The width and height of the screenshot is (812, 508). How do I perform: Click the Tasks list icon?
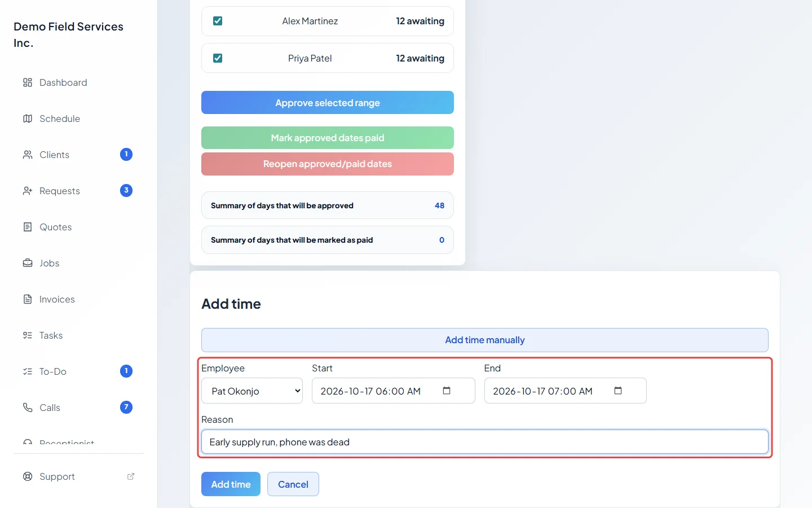28,335
